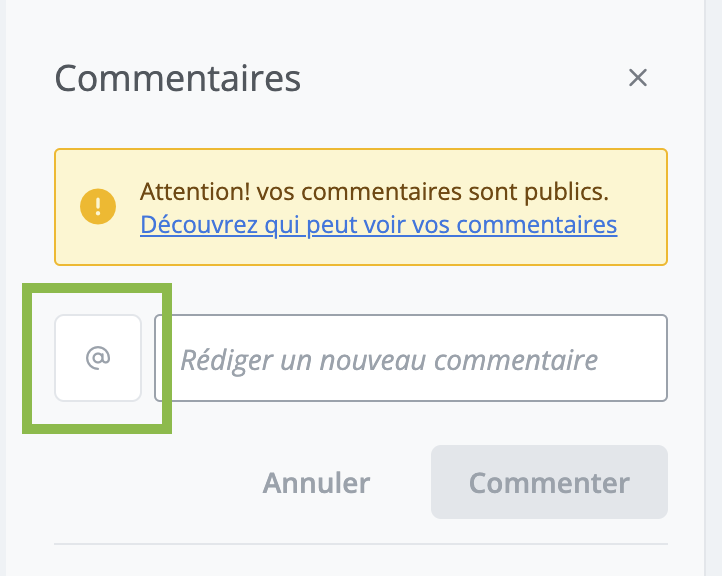The width and height of the screenshot is (722, 576).
Task: Cancel the comment with Annuler
Action: coord(316,483)
